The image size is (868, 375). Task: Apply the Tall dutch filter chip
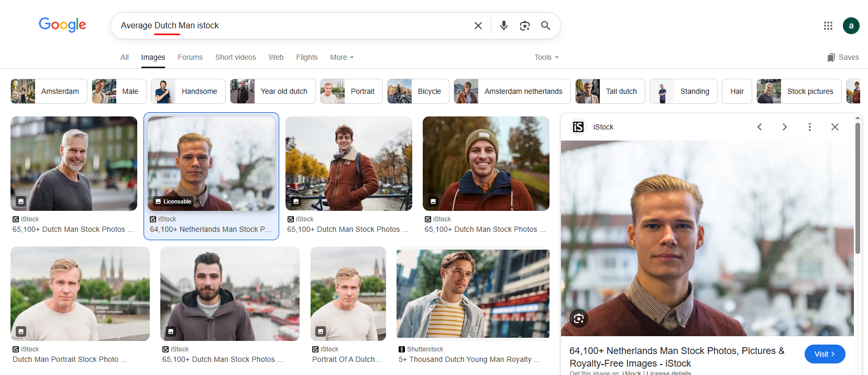tap(610, 91)
